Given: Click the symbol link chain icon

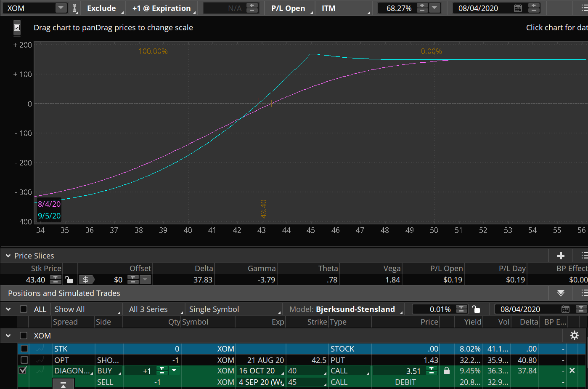Looking at the screenshot, I should (x=75, y=8).
